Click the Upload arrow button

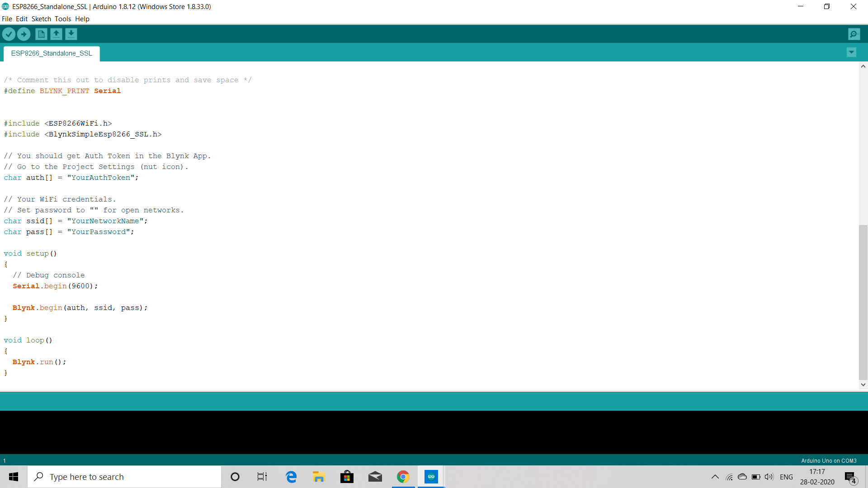(x=24, y=34)
